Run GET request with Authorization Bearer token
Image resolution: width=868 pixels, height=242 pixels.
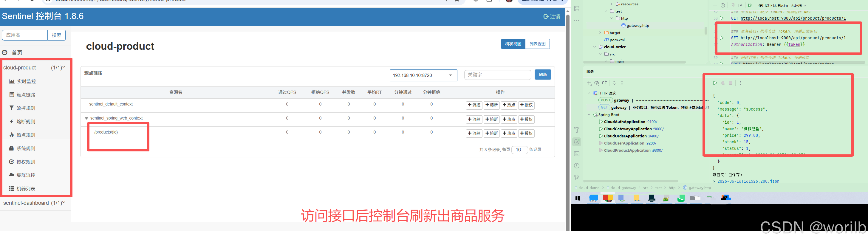(721, 38)
